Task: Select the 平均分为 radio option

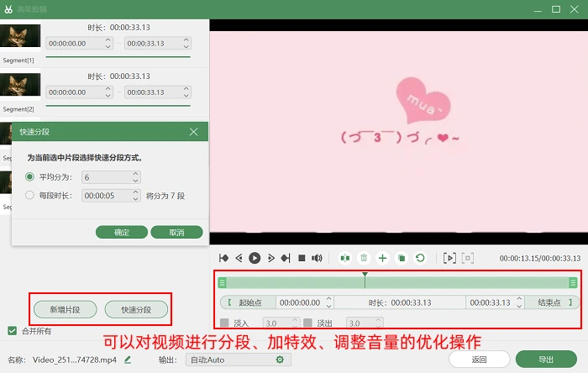Action: (x=29, y=176)
